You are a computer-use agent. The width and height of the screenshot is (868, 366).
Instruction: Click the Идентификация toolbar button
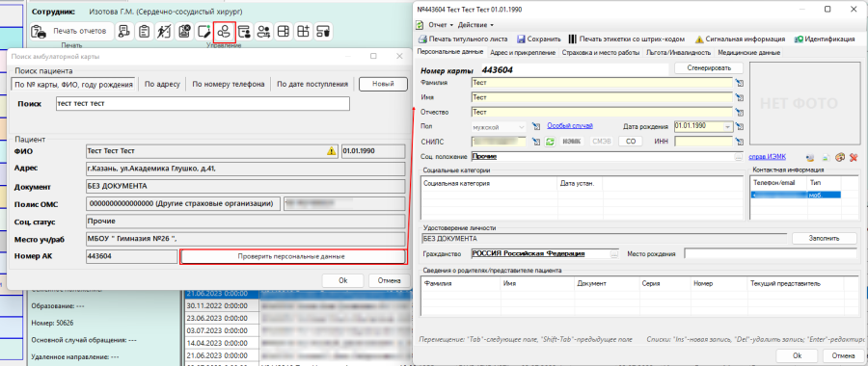[825, 39]
